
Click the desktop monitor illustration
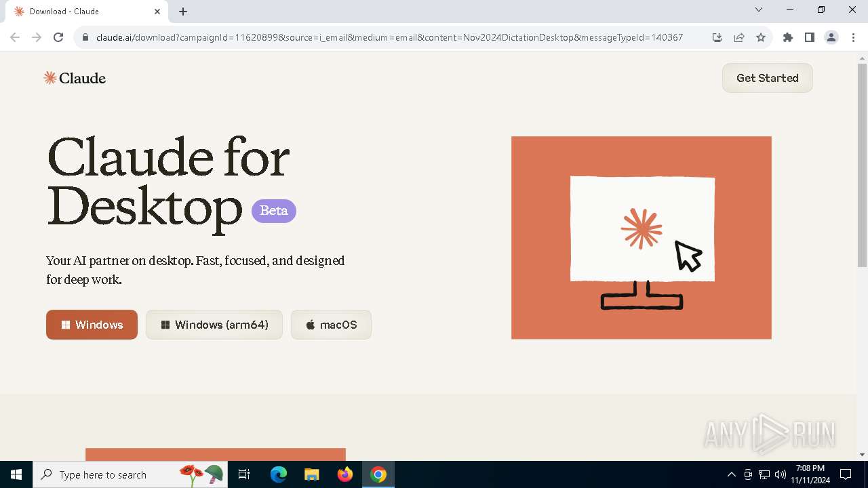pos(642,238)
